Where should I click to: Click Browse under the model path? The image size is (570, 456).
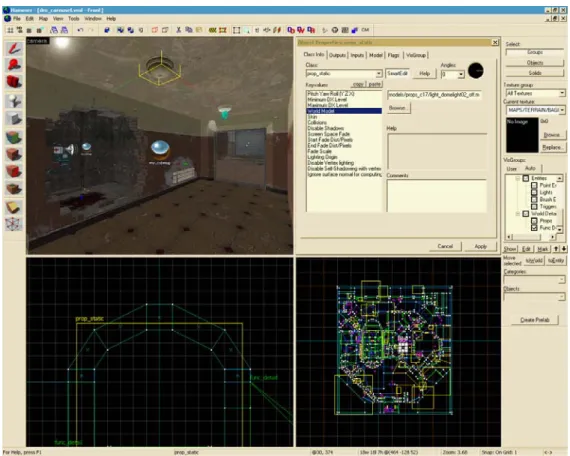tap(398, 108)
